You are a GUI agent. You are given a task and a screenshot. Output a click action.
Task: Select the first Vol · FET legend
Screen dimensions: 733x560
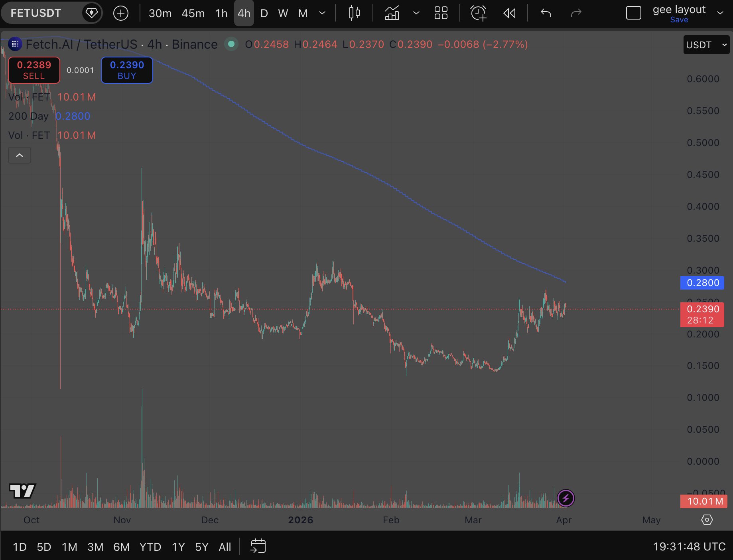tap(29, 97)
